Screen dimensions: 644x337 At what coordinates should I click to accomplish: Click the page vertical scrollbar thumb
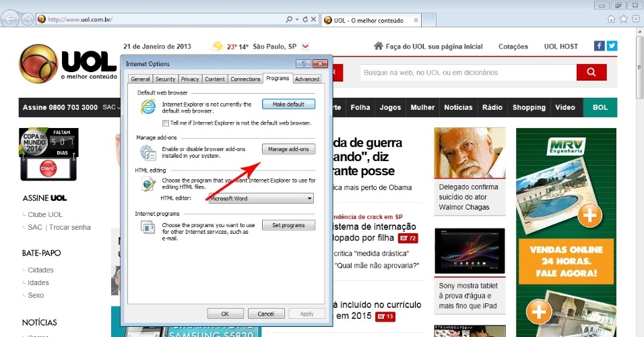pyautogui.click(x=639, y=67)
